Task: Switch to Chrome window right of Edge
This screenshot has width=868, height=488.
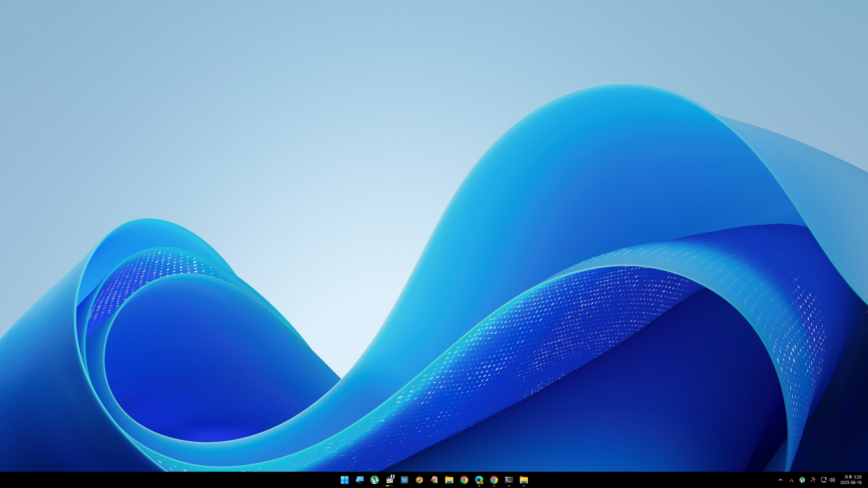Action: (x=494, y=480)
